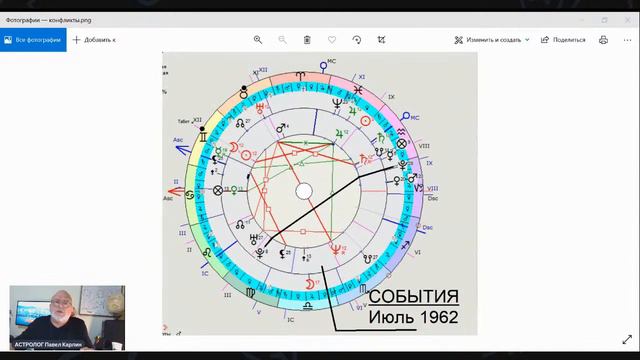Click the Share button

click(x=563, y=40)
